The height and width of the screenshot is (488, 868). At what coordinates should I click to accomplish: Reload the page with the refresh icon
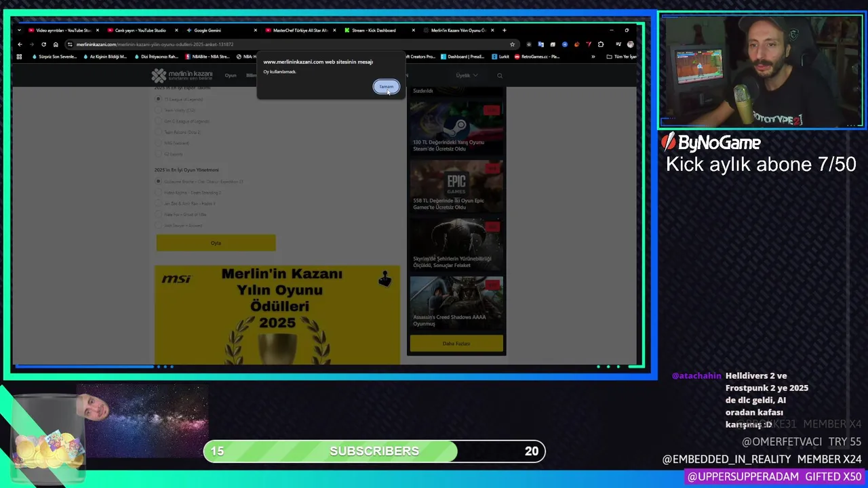[x=43, y=45]
